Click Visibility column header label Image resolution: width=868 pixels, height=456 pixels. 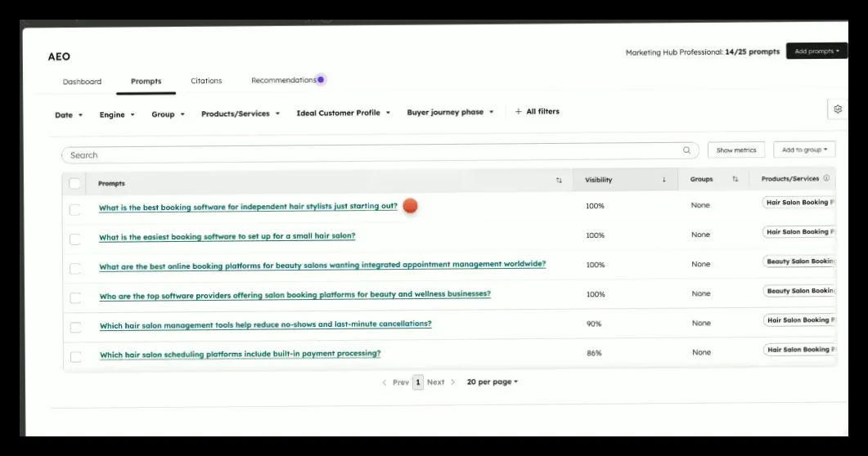click(x=598, y=180)
